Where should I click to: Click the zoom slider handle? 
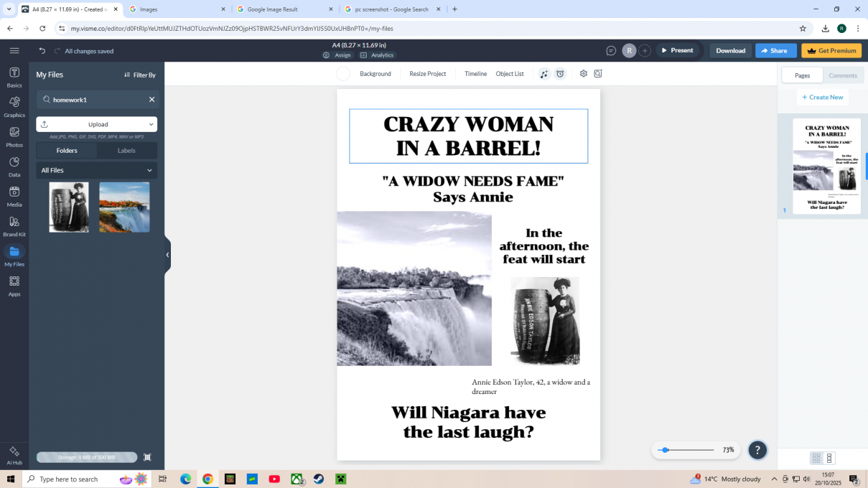666,450
